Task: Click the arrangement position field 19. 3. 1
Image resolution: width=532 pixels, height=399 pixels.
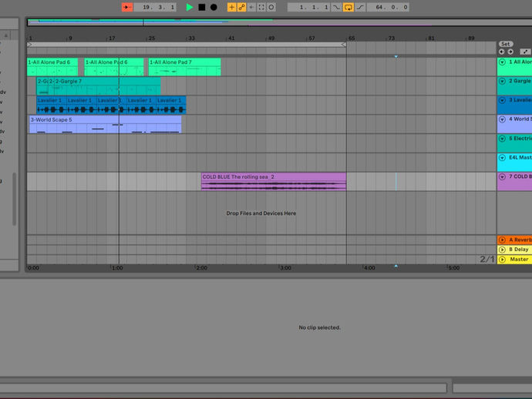Action: pyautogui.click(x=155, y=7)
